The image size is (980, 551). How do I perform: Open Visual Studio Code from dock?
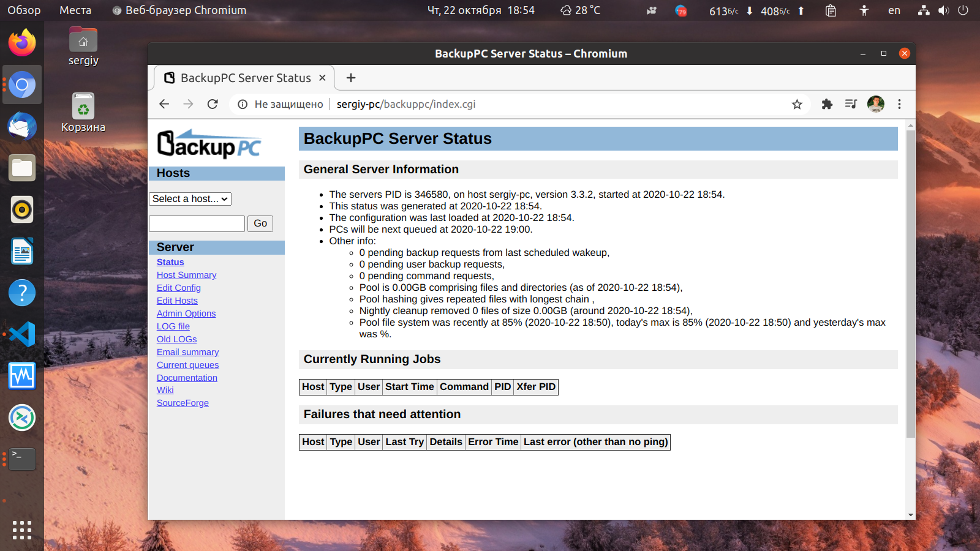tap(22, 334)
